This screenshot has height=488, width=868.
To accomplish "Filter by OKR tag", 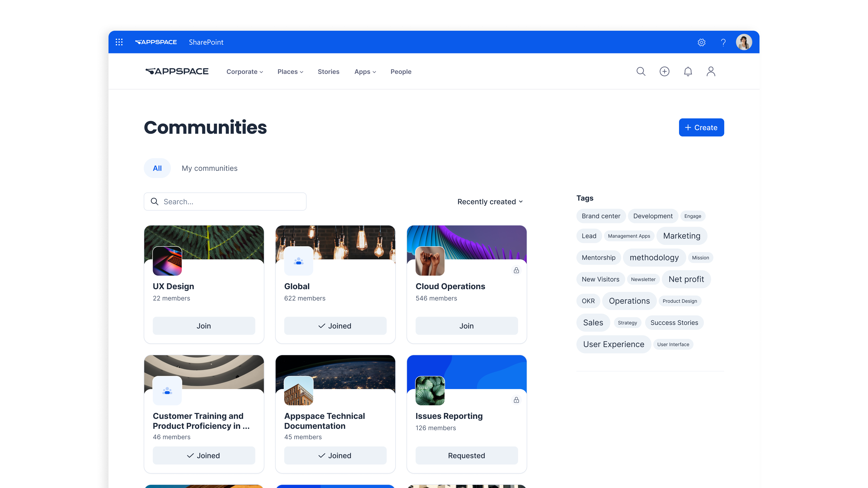I will pyautogui.click(x=588, y=301).
